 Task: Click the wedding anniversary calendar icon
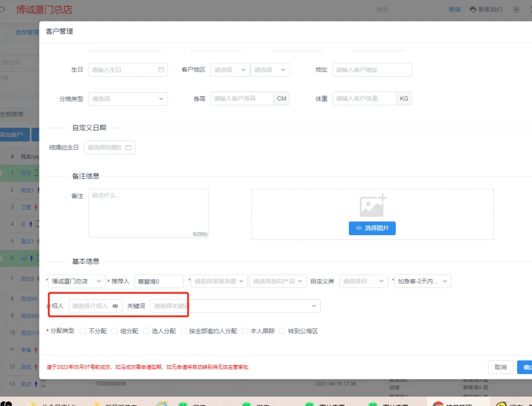coord(128,147)
